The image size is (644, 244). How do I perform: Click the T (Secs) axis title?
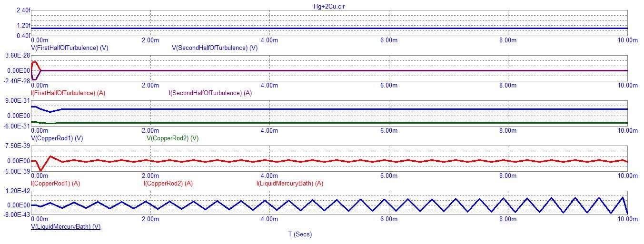point(300,234)
